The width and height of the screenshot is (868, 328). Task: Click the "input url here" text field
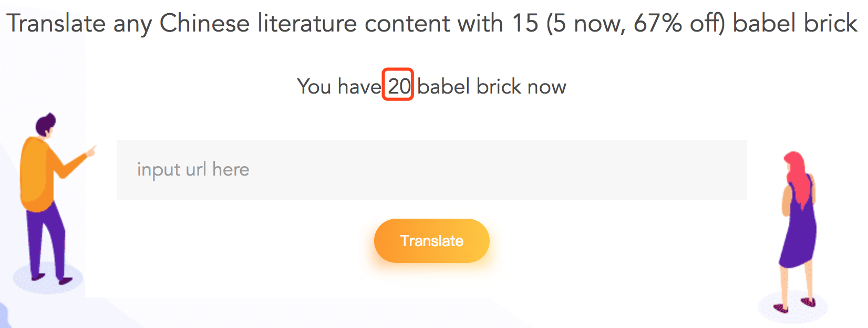tap(431, 170)
